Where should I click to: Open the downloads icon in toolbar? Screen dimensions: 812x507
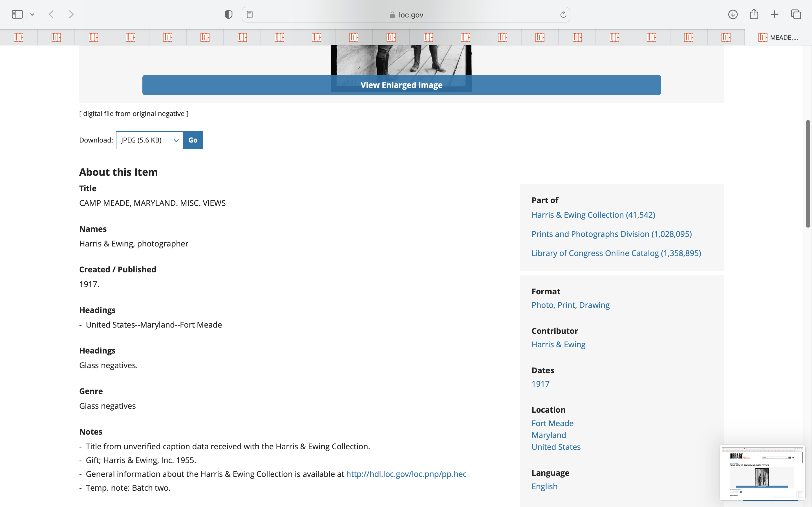[733, 14]
